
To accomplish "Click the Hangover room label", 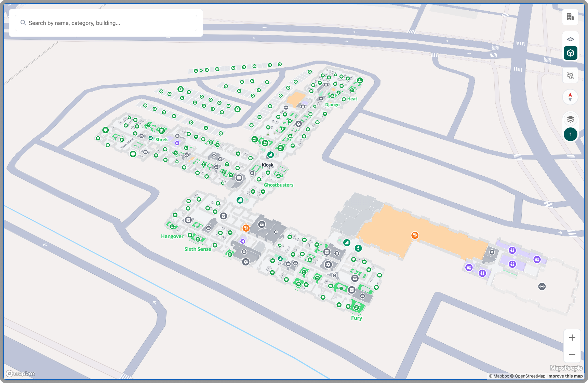I will (x=172, y=236).
